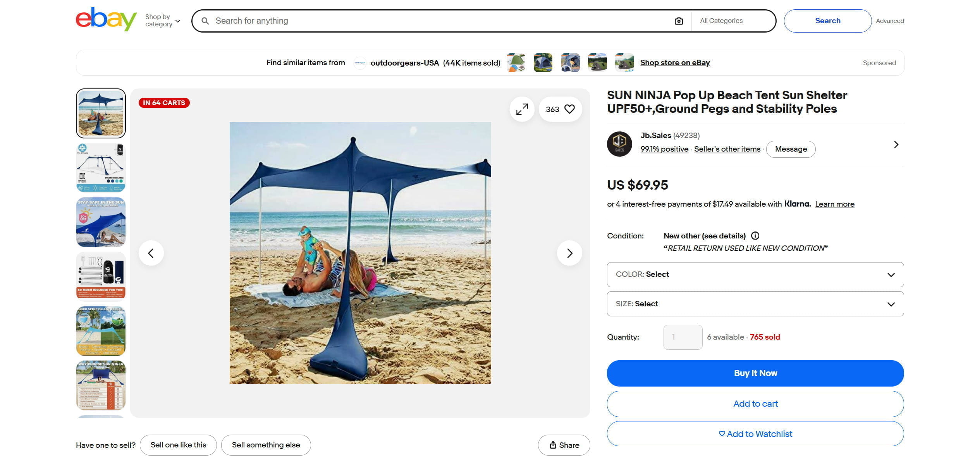Open the blue dome tent similar item thumbnail

click(543, 62)
